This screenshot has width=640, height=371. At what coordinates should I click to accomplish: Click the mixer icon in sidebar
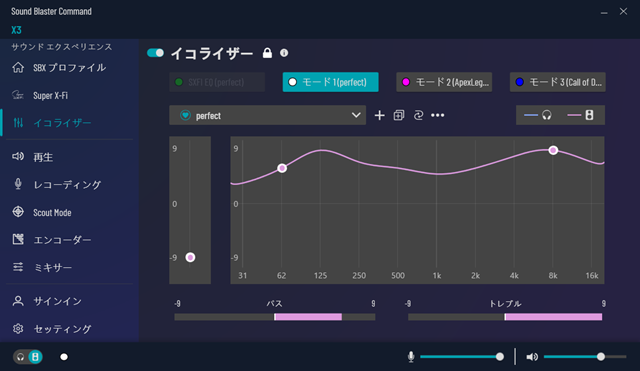coord(18,267)
